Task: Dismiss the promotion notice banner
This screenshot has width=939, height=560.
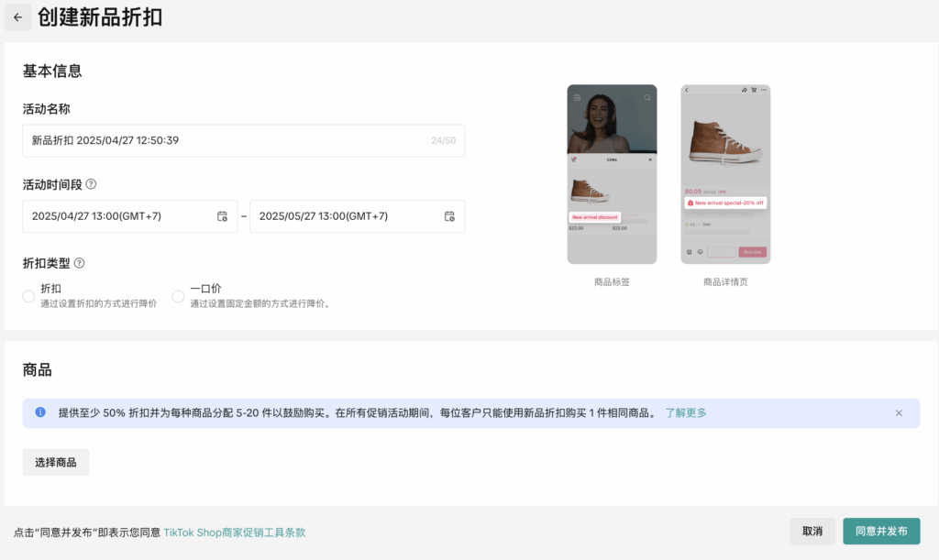Action: click(x=899, y=413)
